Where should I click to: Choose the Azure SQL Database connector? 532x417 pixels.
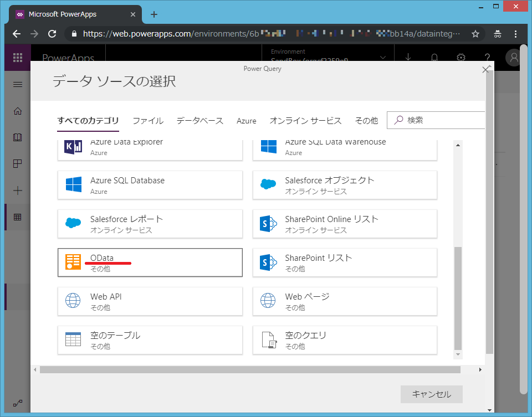pyautogui.click(x=150, y=185)
